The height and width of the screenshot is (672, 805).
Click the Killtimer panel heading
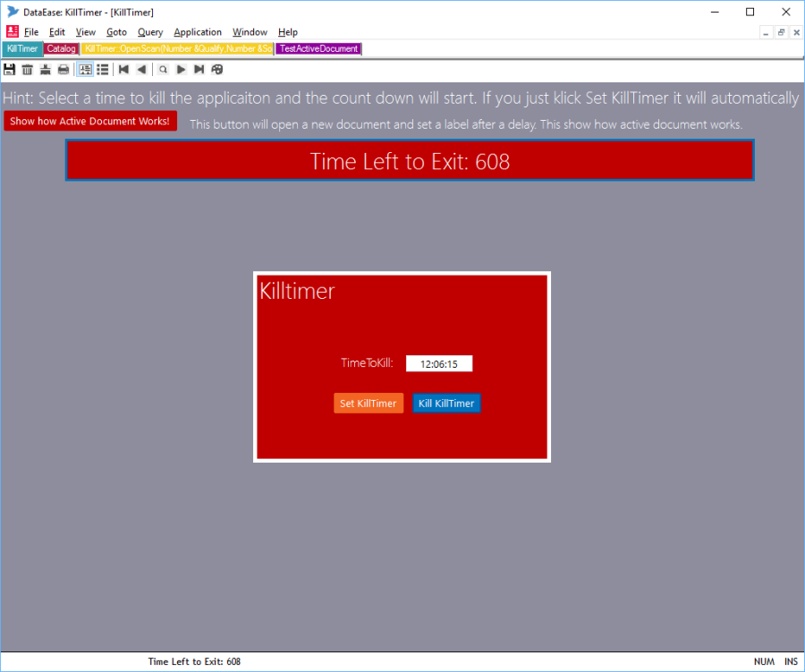click(297, 292)
